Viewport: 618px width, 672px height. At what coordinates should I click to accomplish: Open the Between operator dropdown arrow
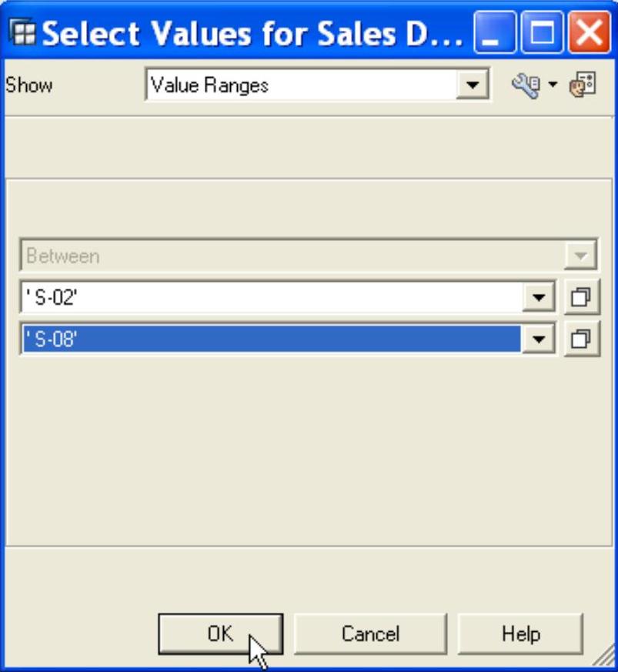pos(582,256)
